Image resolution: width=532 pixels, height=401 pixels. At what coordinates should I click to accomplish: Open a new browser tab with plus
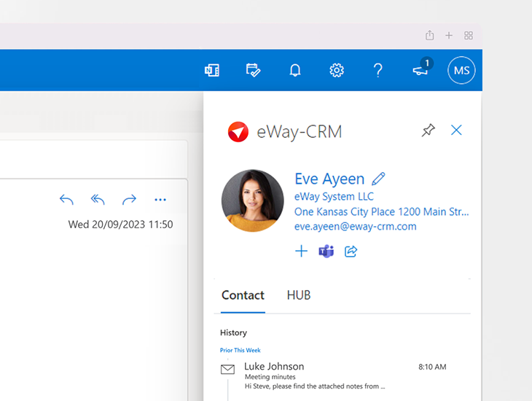pos(449,35)
